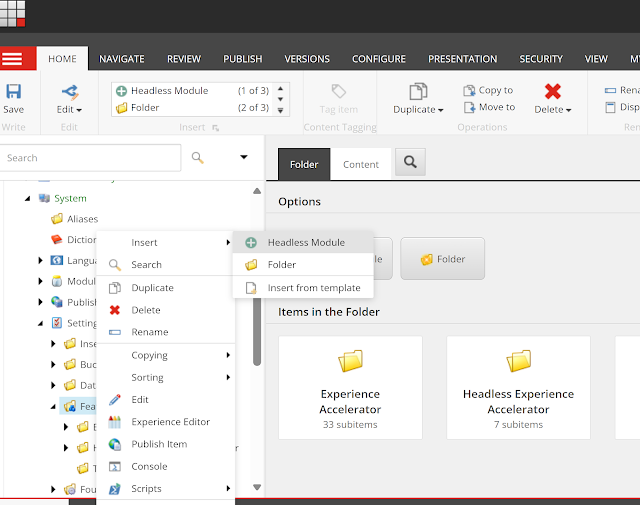Select the Folder editor tab
Viewport: 640px width, 505px height.
[x=304, y=164]
